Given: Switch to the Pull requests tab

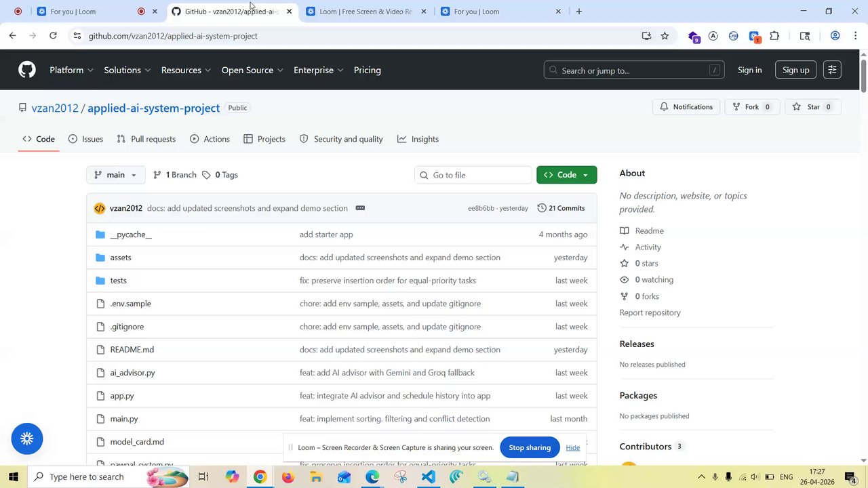Looking at the screenshot, I should pos(146,139).
